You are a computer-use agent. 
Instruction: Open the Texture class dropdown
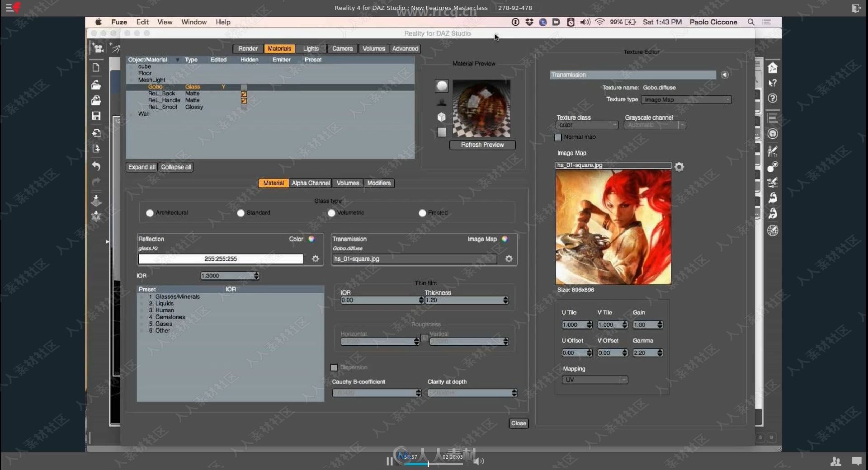click(x=587, y=125)
